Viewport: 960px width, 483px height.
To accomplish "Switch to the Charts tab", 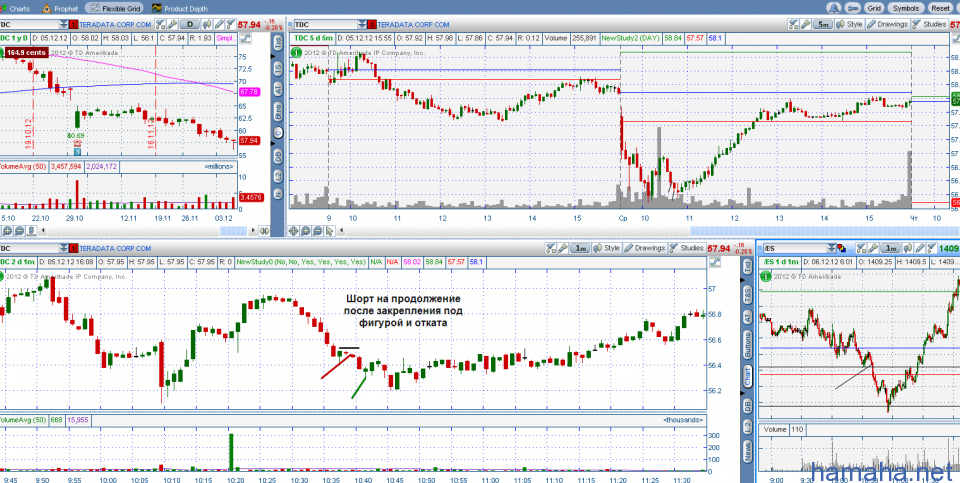I will tap(15, 9).
